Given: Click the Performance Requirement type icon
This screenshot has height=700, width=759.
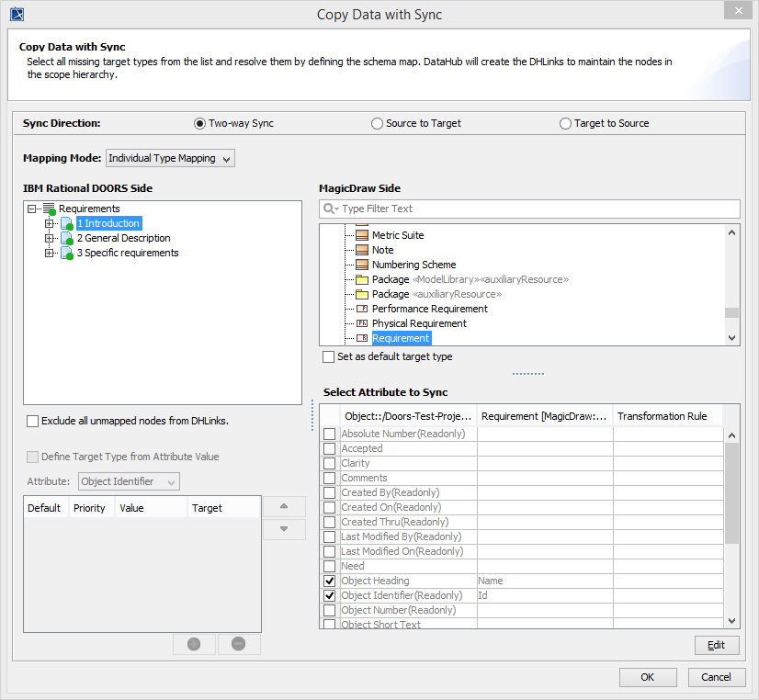Looking at the screenshot, I should click(x=361, y=309).
